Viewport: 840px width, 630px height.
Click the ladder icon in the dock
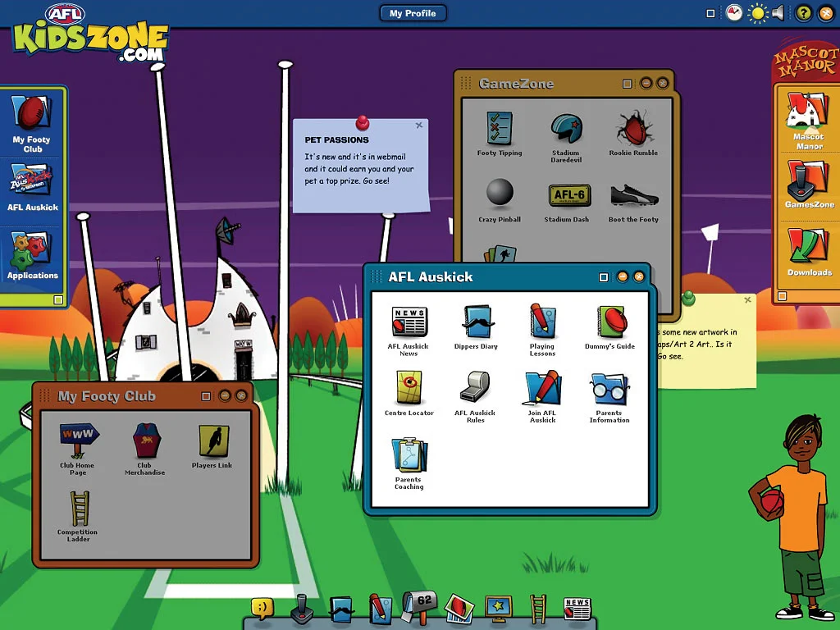[x=538, y=609]
